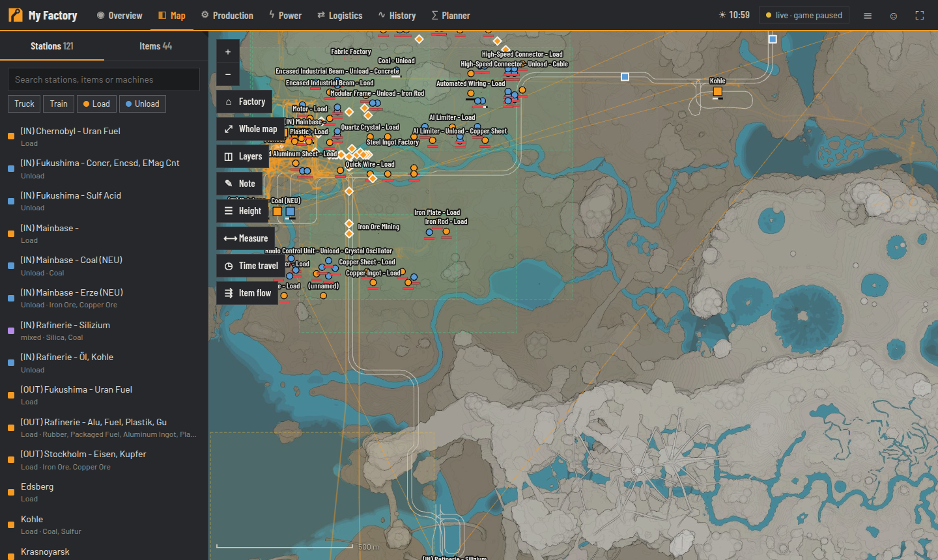Open the Overview tab

coord(120,16)
